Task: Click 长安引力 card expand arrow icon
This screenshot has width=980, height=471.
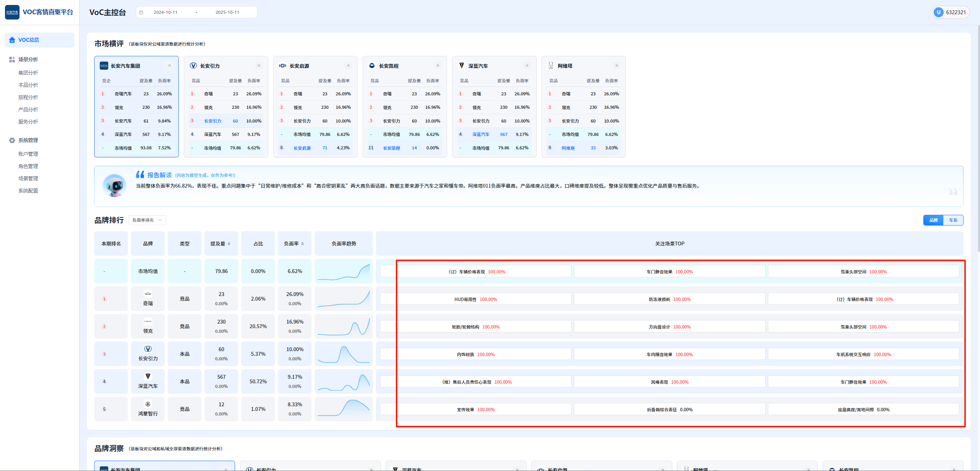Action: (x=258, y=66)
